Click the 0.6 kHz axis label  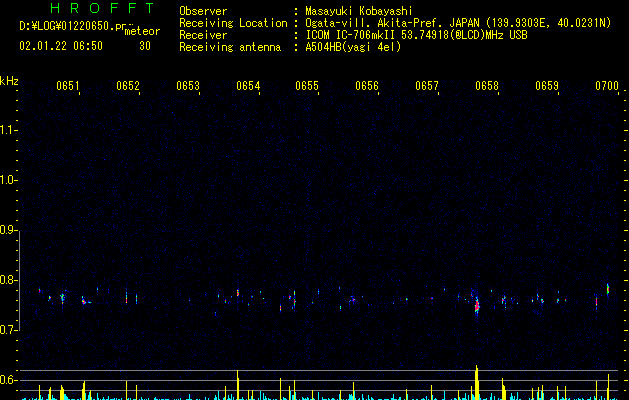pos(9,380)
